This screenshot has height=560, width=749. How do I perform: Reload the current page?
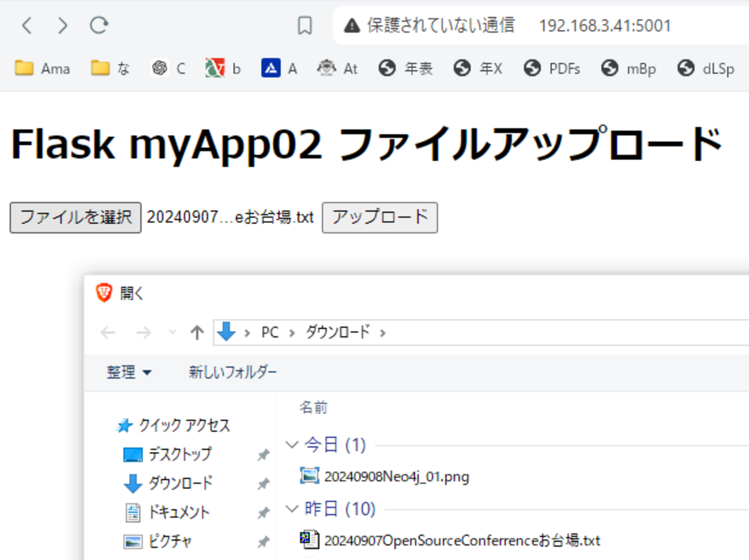pyautogui.click(x=99, y=25)
